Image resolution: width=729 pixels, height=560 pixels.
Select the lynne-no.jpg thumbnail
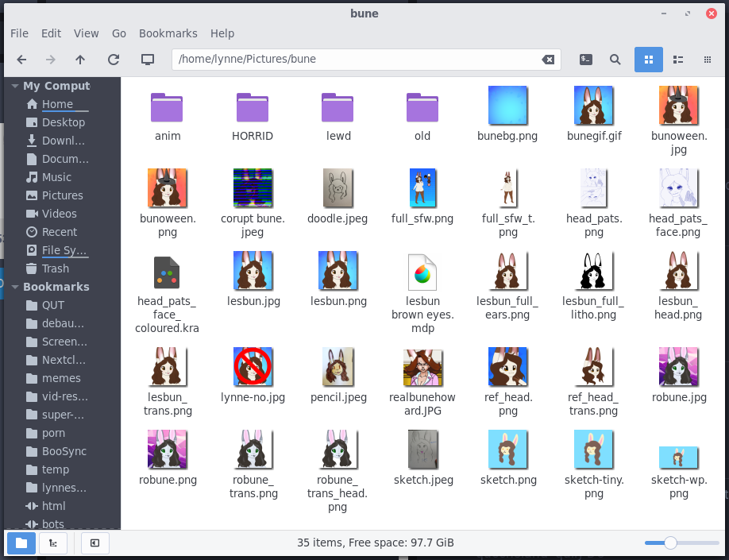click(253, 367)
